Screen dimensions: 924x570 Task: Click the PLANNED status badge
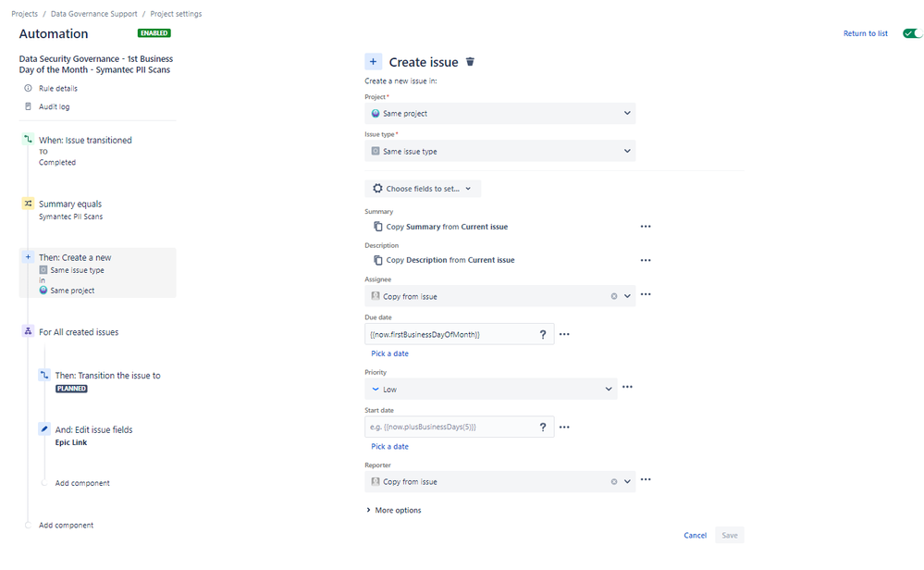(x=71, y=389)
